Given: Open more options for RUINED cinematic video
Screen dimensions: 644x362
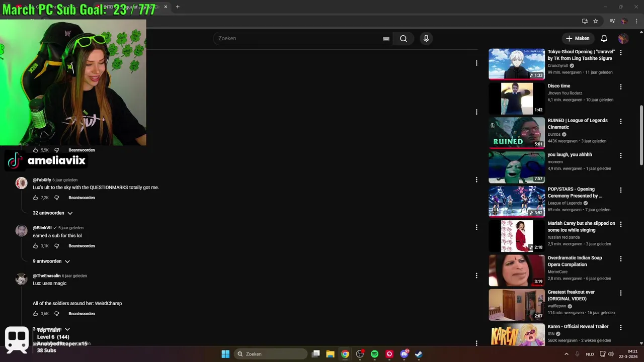Looking at the screenshot, I should click(x=621, y=121).
